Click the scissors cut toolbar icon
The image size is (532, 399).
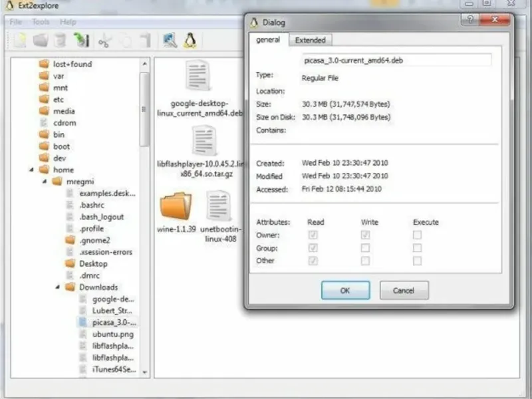(105, 42)
